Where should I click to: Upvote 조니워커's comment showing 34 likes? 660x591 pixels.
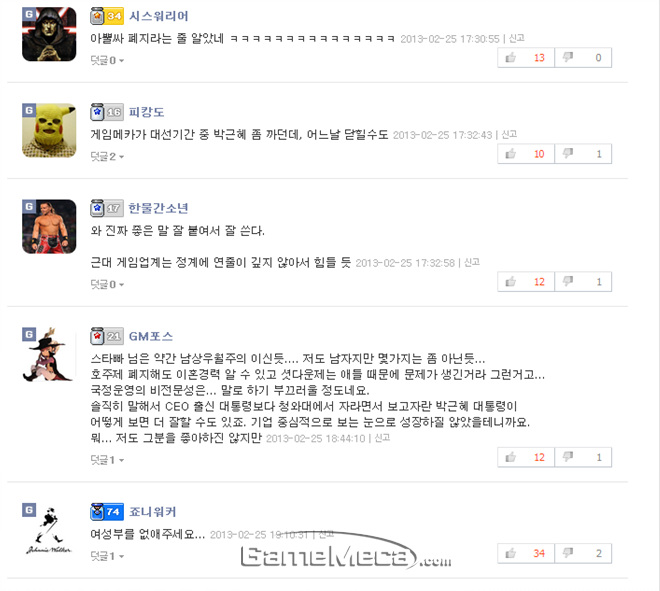pyautogui.click(x=526, y=553)
